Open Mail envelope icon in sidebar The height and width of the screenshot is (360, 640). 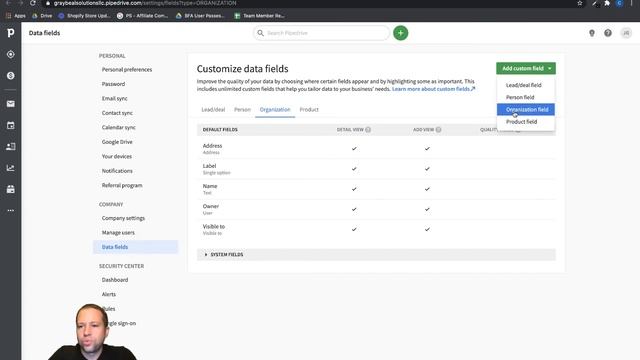11,104
